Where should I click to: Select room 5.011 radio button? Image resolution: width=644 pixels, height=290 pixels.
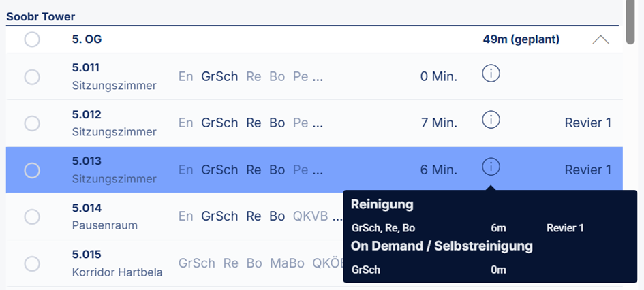(32, 77)
